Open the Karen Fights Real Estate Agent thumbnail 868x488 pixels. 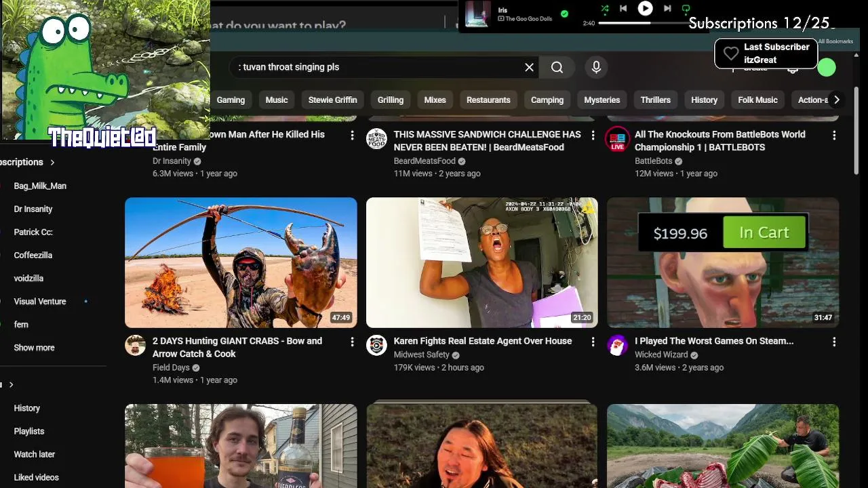(x=482, y=262)
